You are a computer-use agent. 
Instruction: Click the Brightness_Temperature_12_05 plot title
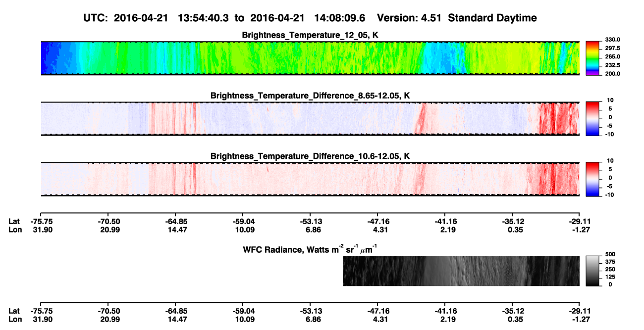click(x=310, y=35)
